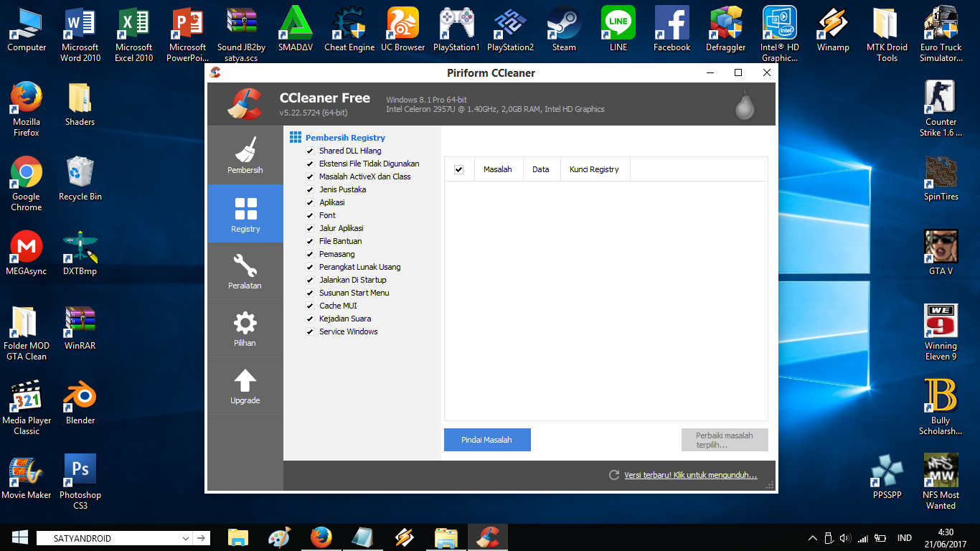Screen dimensions: 980x551
Task: Toggle the select-all checkbox in results header
Action: (459, 169)
